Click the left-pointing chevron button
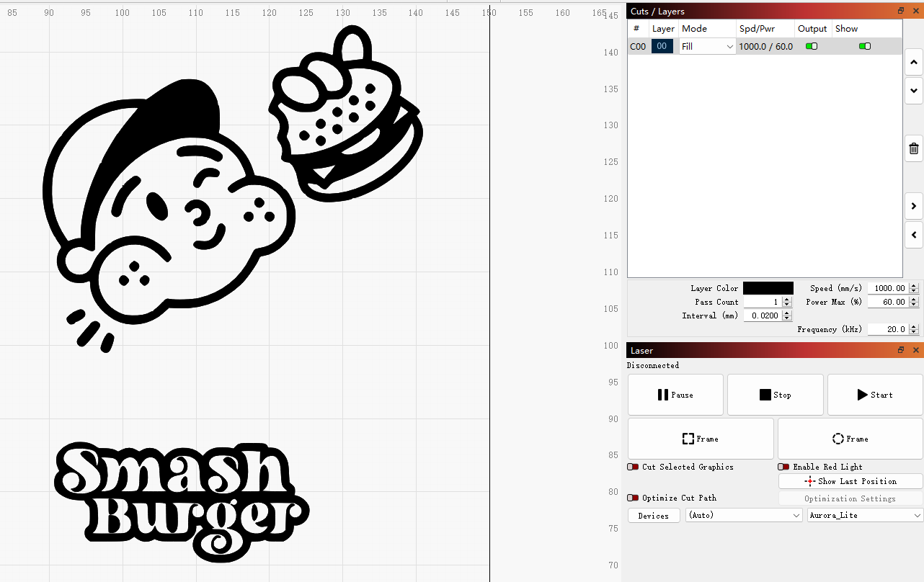This screenshot has height=582, width=924. [914, 235]
